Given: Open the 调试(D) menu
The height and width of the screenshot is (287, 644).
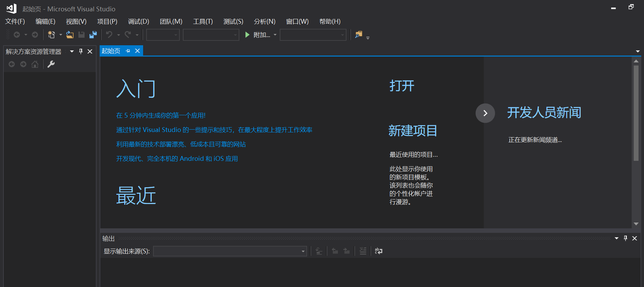Looking at the screenshot, I should [139, 21].
